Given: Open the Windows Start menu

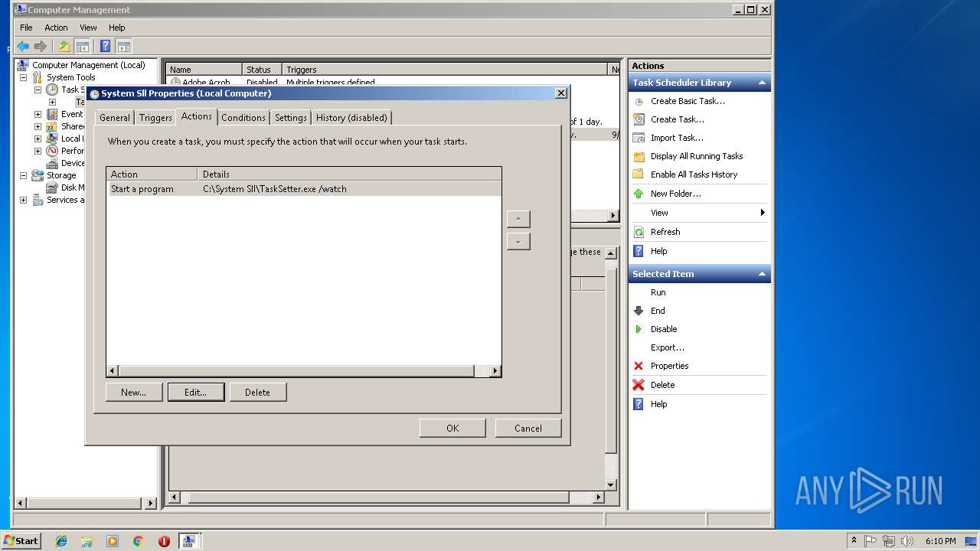Looking at the screenshot, I should pos(21,540).
